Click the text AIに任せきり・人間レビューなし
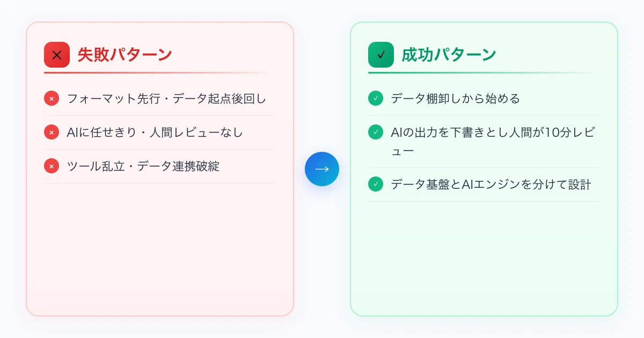644x338 pixels. (155, 132)
